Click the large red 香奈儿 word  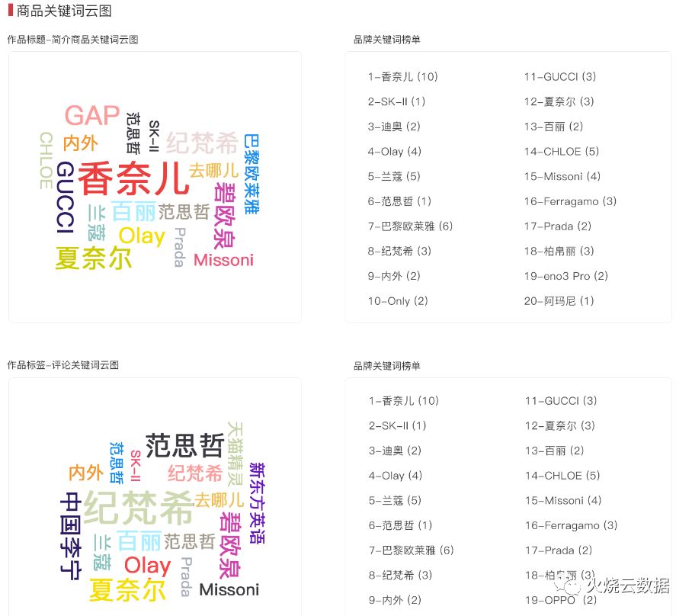133,178
